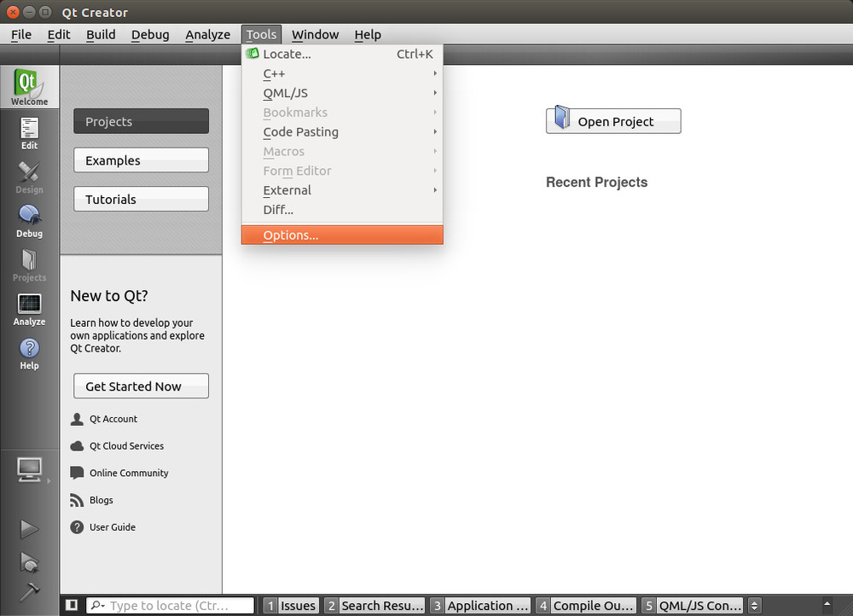This screenshot has height=616, width=853.
Task: Focus the Type to locate field
Action: click(x=170, y=605)
